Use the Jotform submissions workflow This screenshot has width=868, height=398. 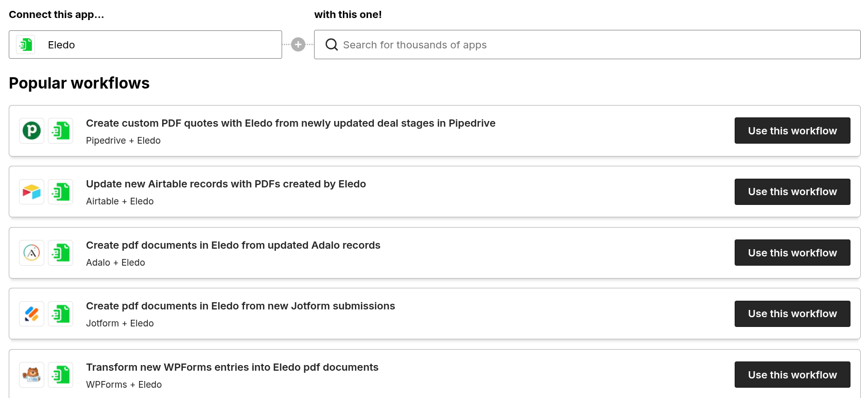click(792, 314)
